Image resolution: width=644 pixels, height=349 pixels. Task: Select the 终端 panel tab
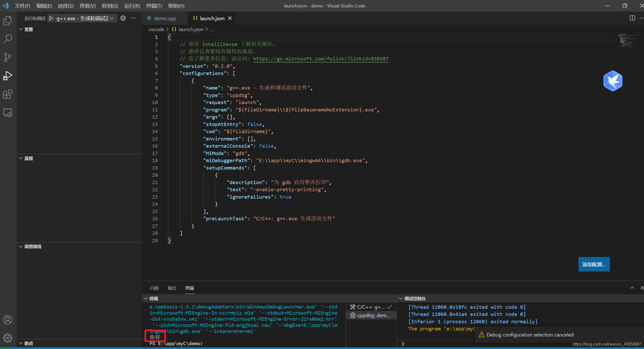pyautogui.click(x=190, y=288)
